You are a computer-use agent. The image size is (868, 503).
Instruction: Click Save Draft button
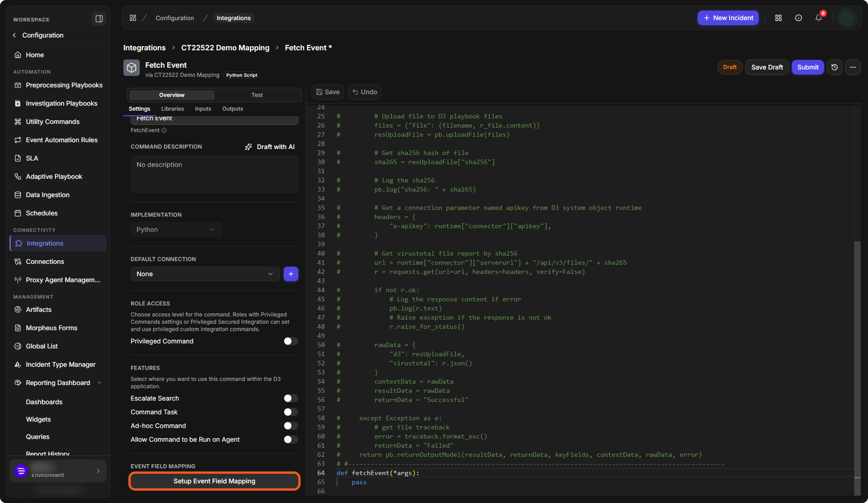[767, 67]
